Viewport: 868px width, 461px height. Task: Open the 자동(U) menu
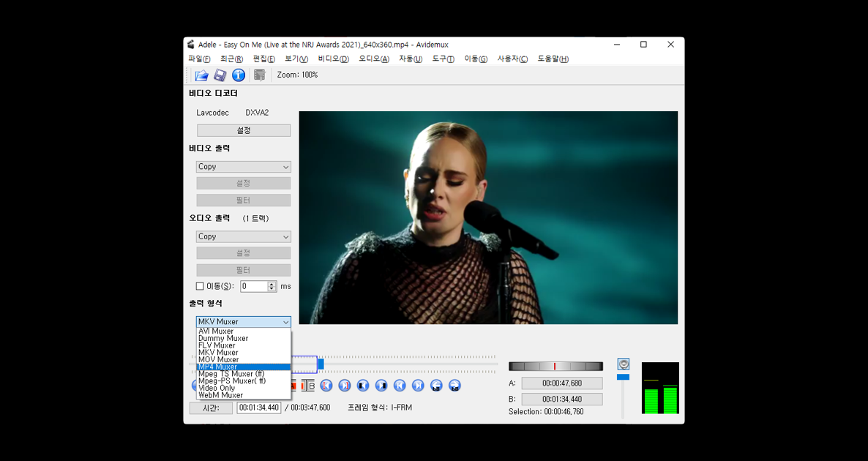coord(410,59)
